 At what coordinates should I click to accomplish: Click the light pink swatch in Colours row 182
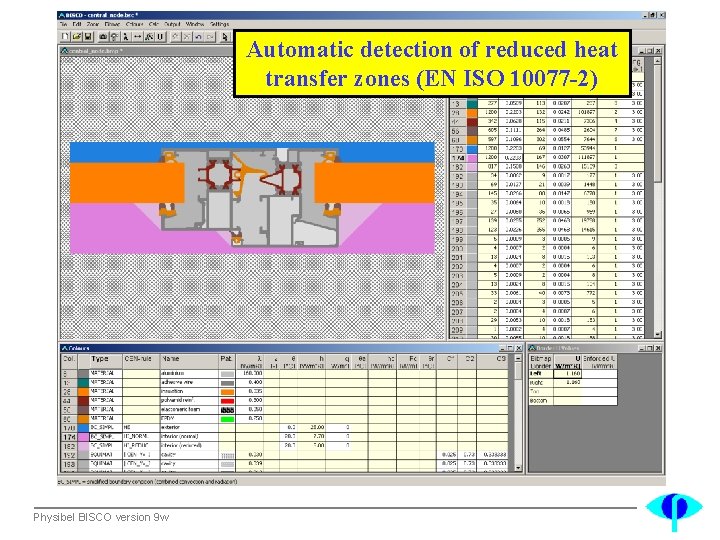pyautogui.click(x=83, y=446)
